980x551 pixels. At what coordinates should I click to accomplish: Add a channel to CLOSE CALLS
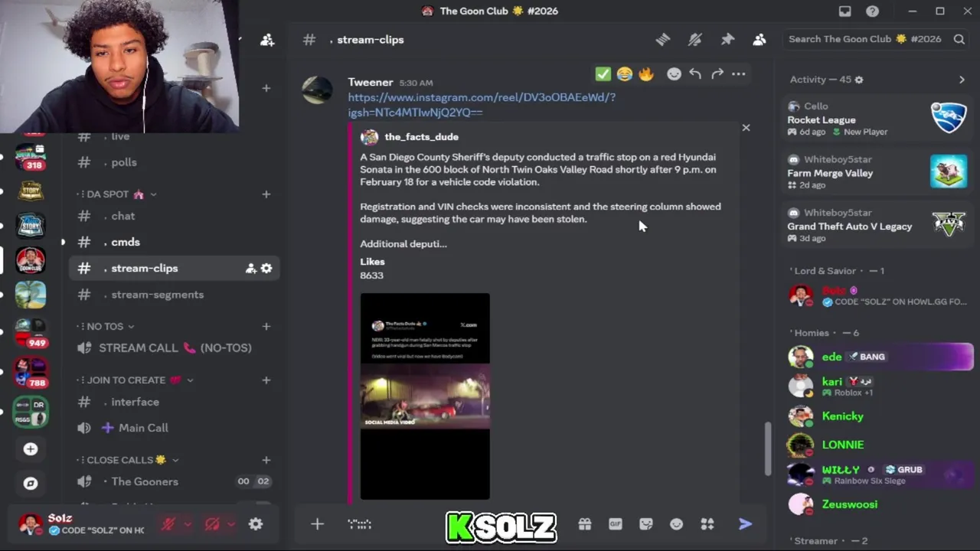pyautogui.click(x=266, y=460)
